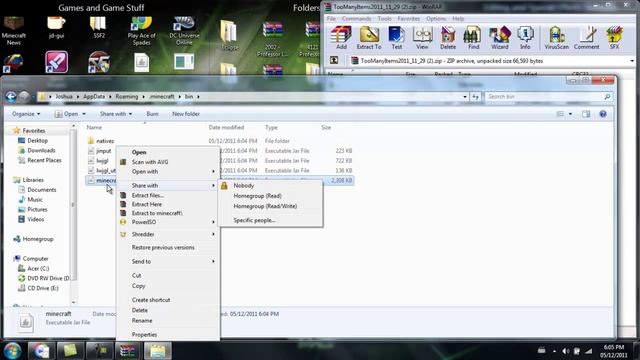Open the change view dropdown arrow
Screen dimensions: 640x360
(570, 114)
